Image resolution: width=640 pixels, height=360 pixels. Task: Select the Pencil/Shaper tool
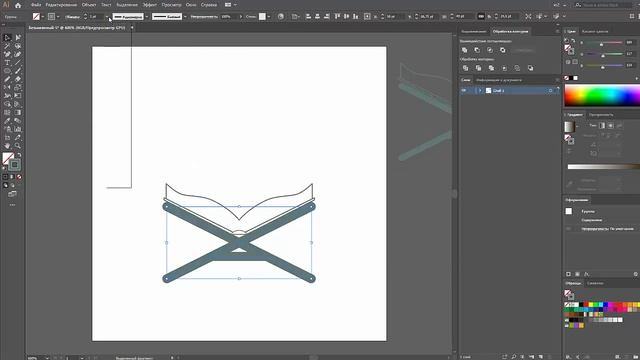7,79
